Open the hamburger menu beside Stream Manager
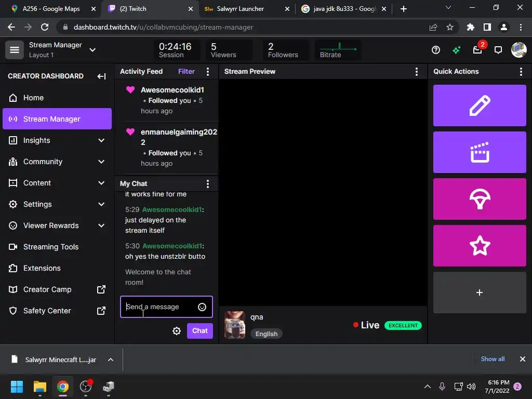Image resolution: width=532 pixels, height=399 pixels. 14,50
